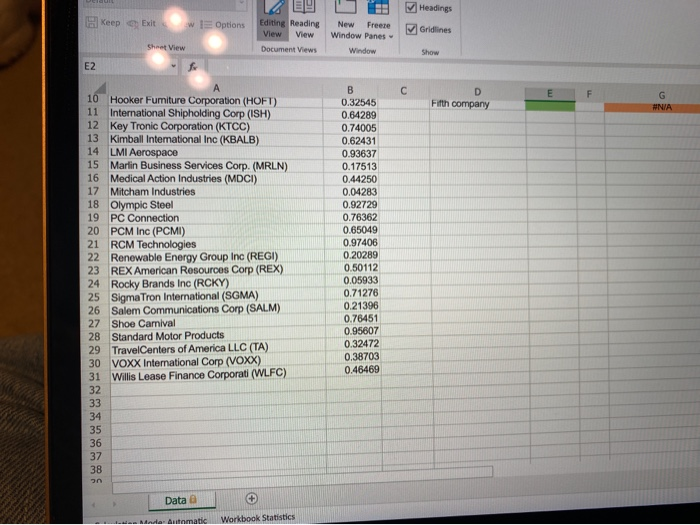Viewport: 700px width, 525px height.
Task: Select column F header
Action: click(589, 94)
